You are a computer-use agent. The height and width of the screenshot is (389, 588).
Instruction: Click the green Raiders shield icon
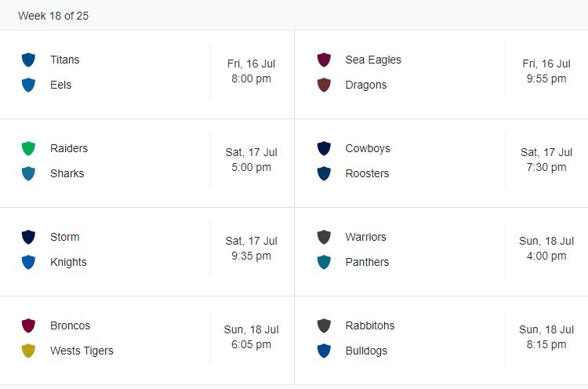pos(29,148)
